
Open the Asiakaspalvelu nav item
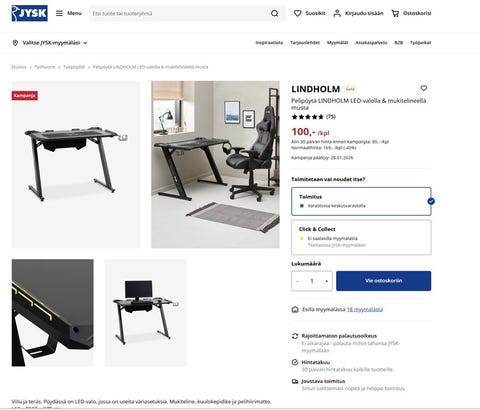[371, 43]
